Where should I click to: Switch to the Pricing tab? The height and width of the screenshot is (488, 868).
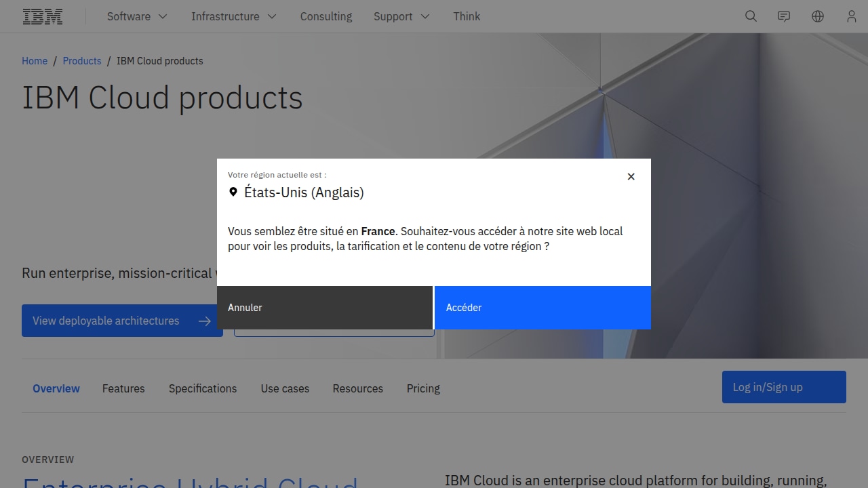tap(423, 388)
